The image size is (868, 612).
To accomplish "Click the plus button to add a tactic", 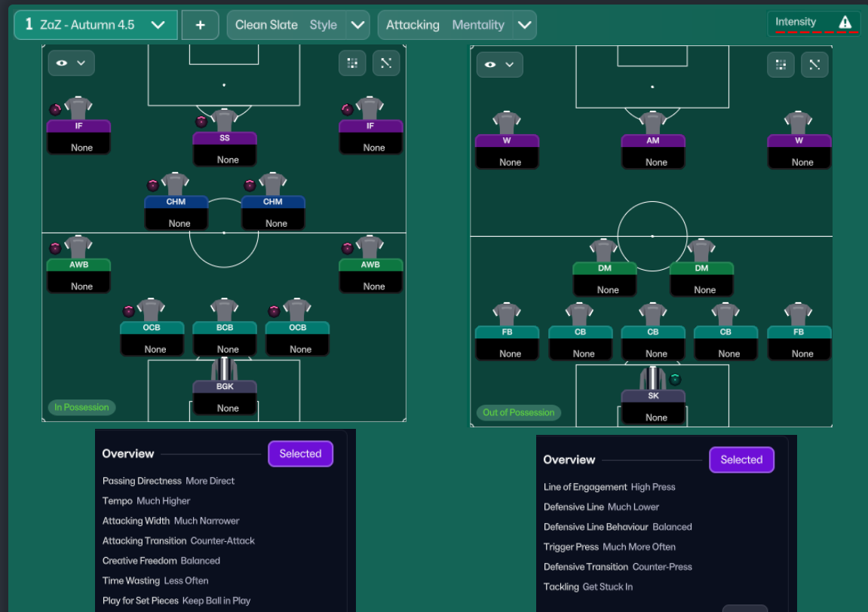I will [201, 25].
